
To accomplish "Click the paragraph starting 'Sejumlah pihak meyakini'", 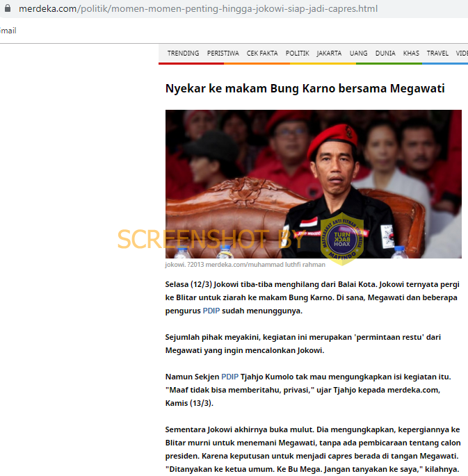I will [x=302, y=344].
